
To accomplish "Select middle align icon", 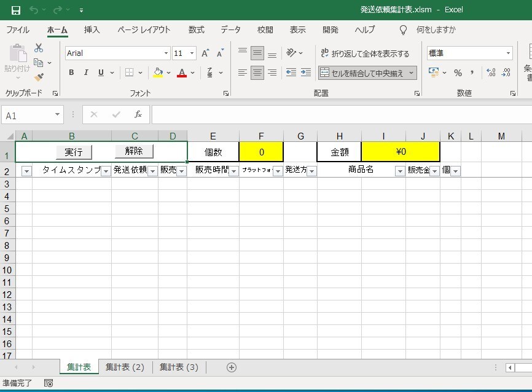I will 257,53.
